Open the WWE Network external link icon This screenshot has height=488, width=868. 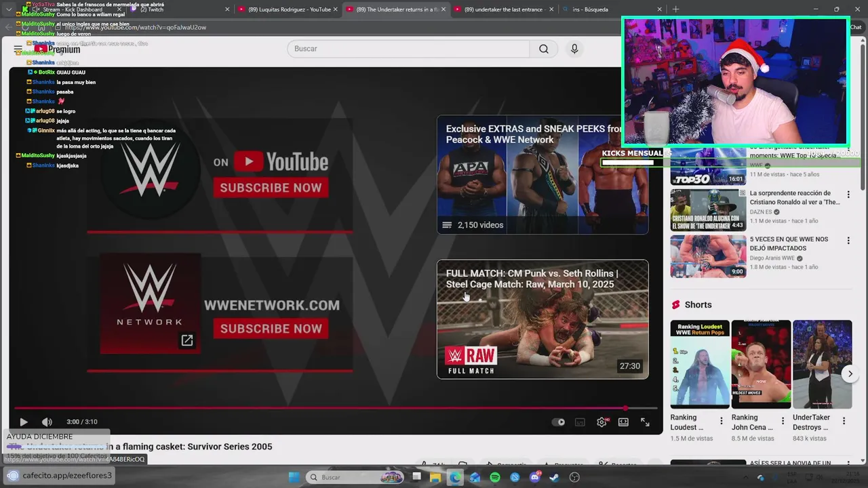[187, 340]
